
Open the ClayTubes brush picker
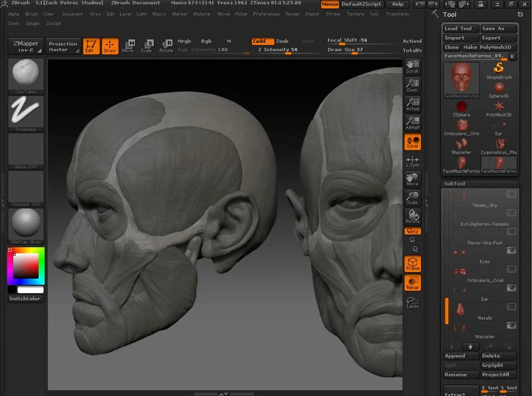click(25, 75)
